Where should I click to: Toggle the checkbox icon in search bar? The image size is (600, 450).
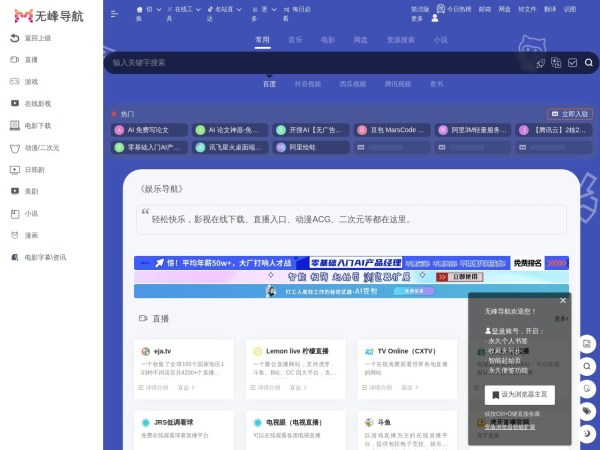[573, 62]
